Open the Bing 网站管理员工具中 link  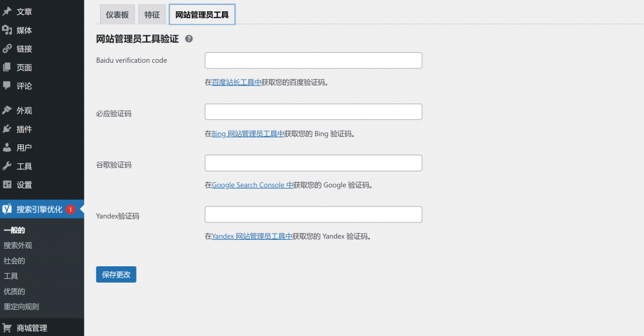(248, 134)
